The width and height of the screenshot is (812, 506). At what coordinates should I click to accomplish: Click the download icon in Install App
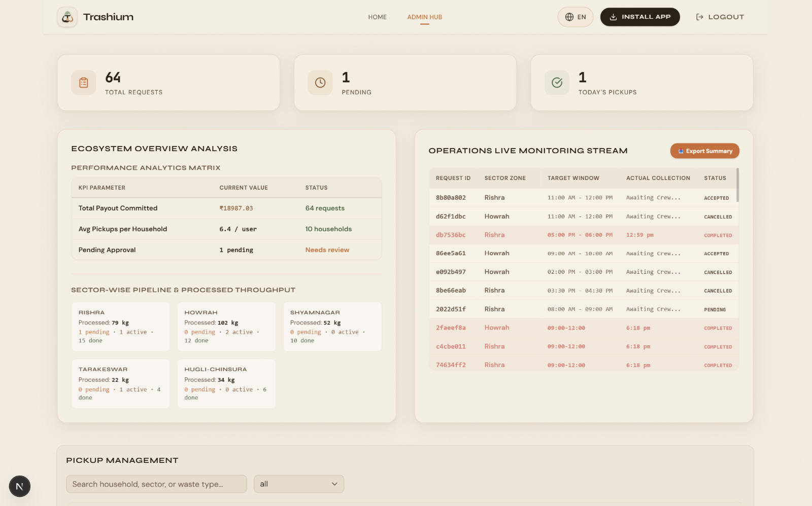coord(613,17)
